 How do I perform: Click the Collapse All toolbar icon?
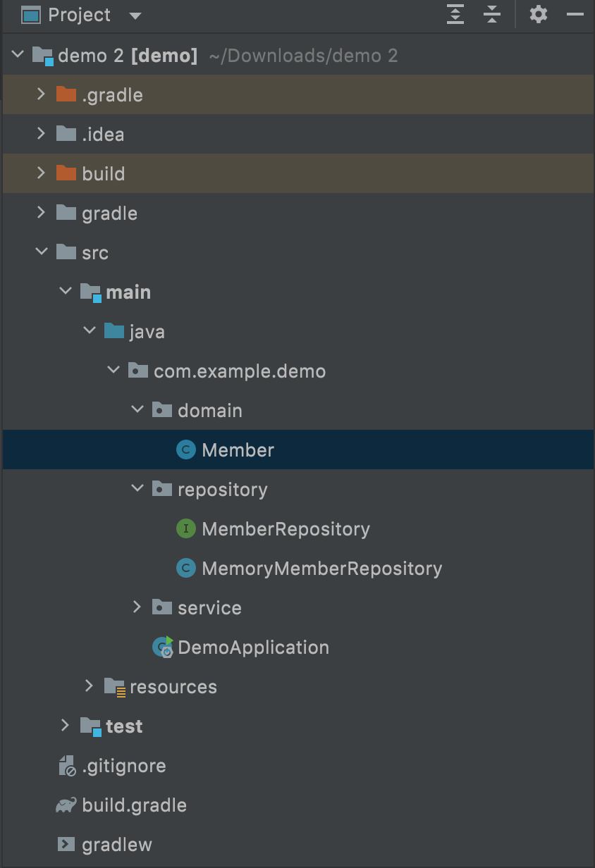pyautogui.click(x=492, y=14)
